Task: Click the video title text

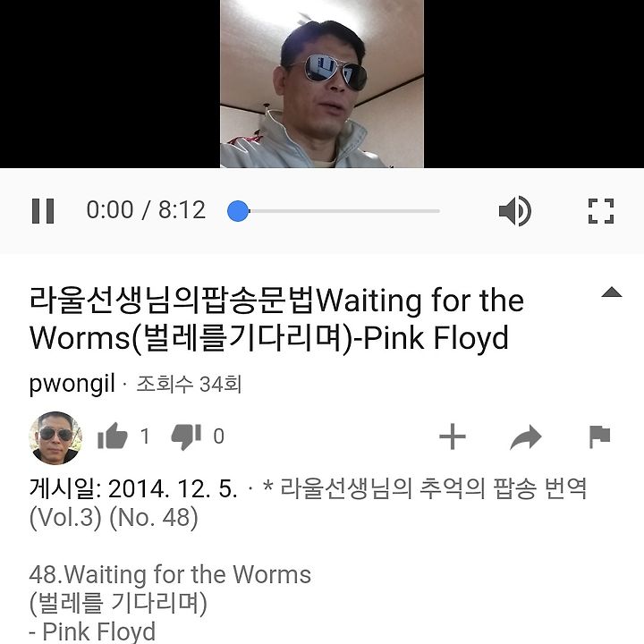Action: tap(276, 318)
